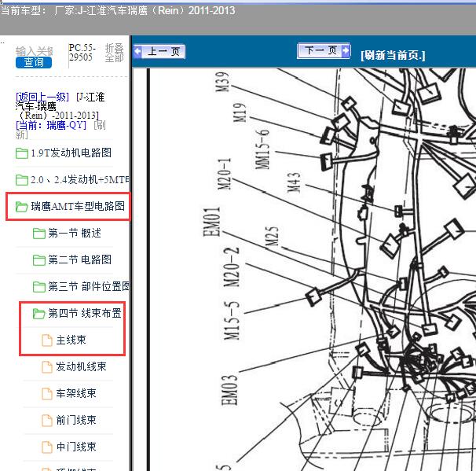Click the M19 connector label
The height and width of the screenshot is (471, 476).
(240, 112)
